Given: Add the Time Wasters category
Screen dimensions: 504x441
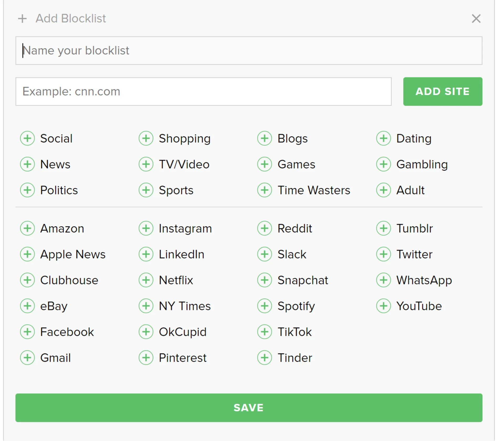Looking at the screenshot, I should click(x=264, y=190).
